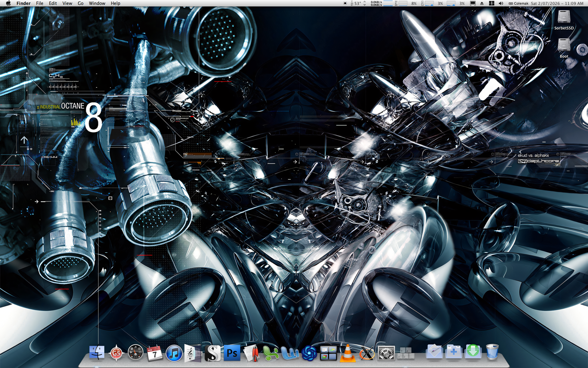The width and height of the screenshot is (588, 368).
Task: Open the Spaces grid menu bar icon
Action: (492, 3)
